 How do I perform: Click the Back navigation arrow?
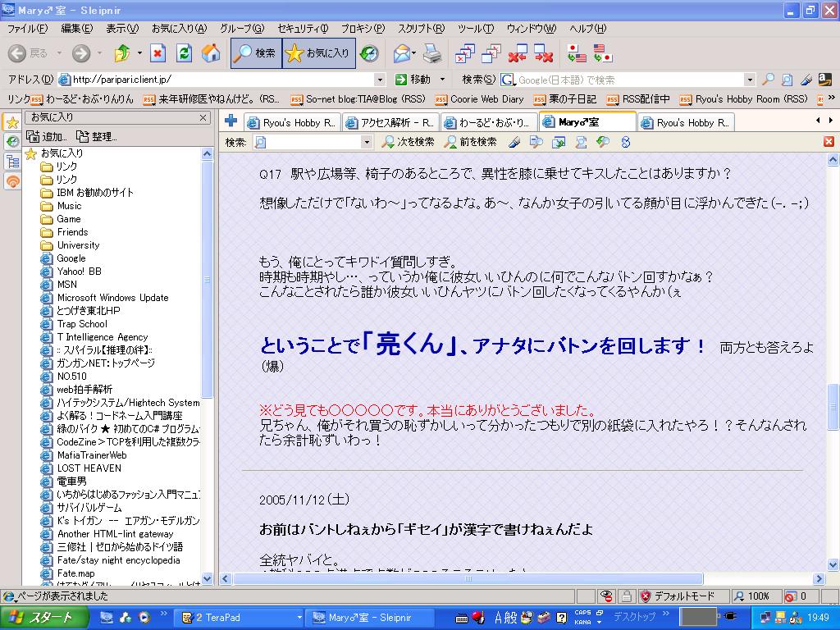coord(17,53)
